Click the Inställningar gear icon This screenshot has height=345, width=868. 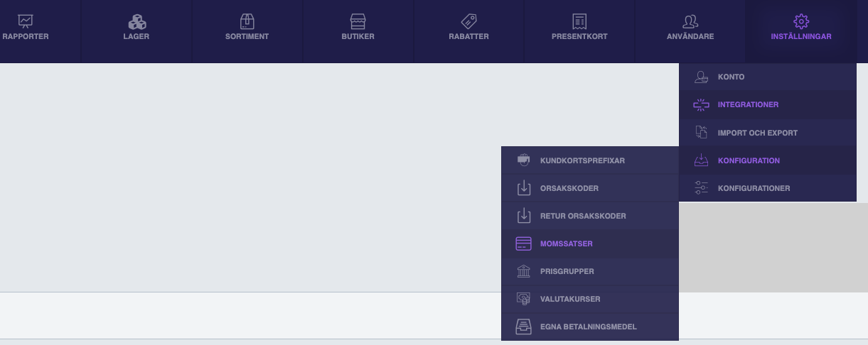point(801,22)
